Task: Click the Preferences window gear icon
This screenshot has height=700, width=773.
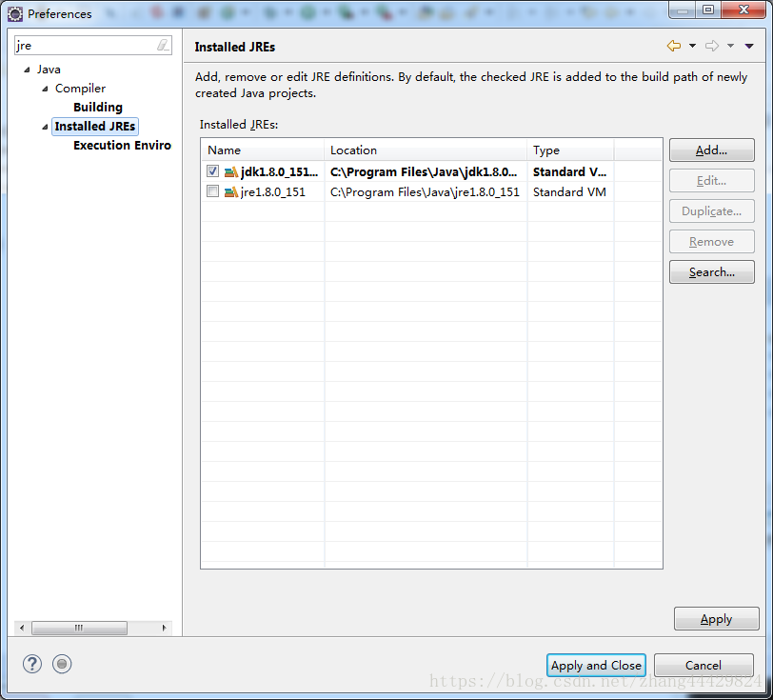Action: 15,14
